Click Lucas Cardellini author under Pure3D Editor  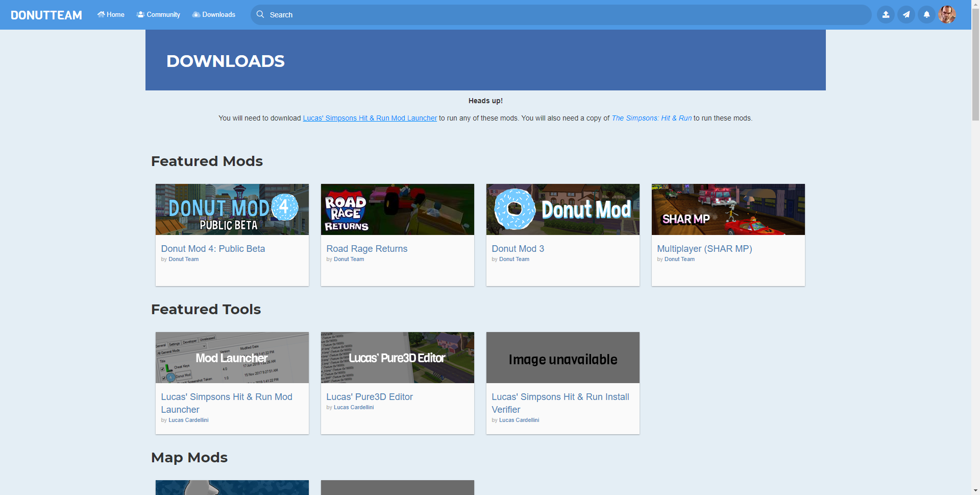(354, 407)
